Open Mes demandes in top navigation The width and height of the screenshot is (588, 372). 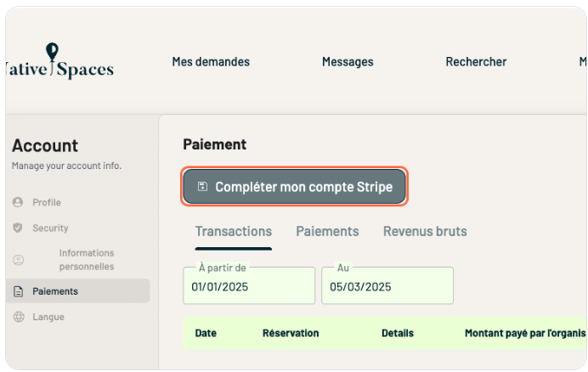point(211,62)
